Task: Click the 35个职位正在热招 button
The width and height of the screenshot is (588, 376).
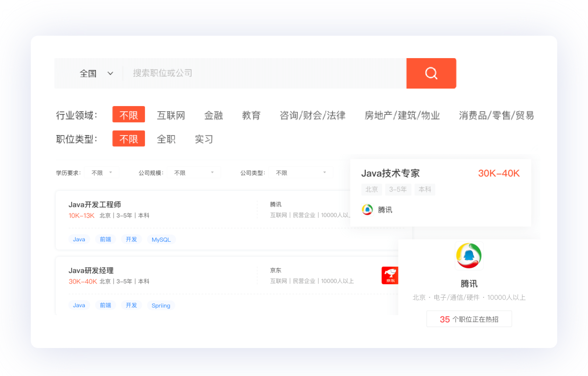Action: 469,319
